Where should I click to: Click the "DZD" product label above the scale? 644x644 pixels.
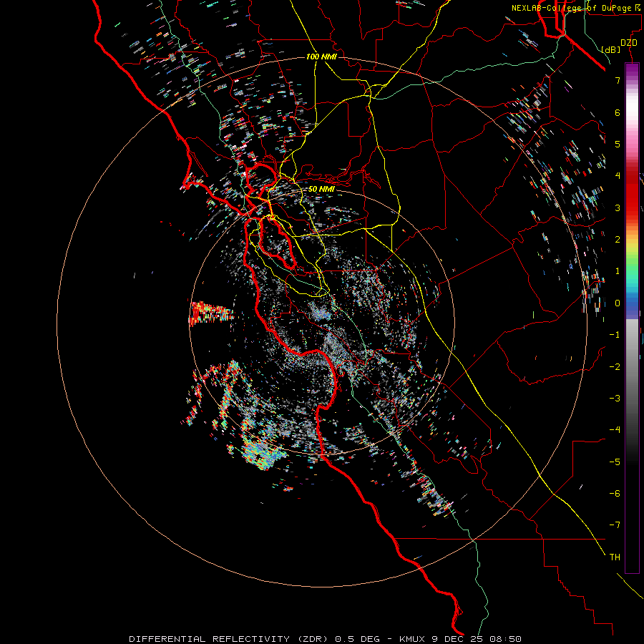pos(629,43)
